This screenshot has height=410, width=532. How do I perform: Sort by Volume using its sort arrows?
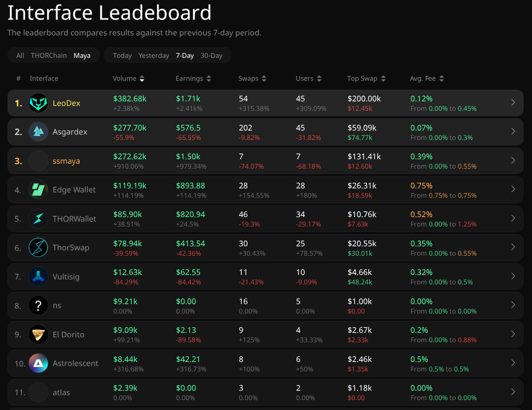[142, 79]
